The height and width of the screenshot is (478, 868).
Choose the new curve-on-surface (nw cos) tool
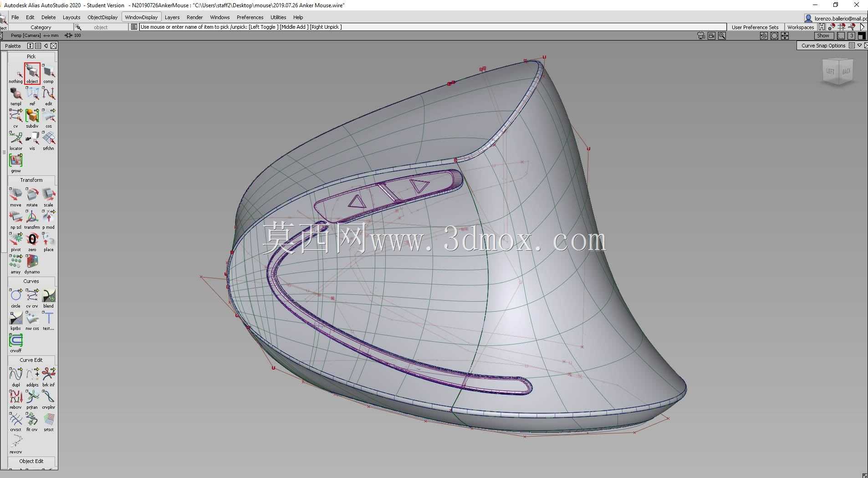click(32, 321)
